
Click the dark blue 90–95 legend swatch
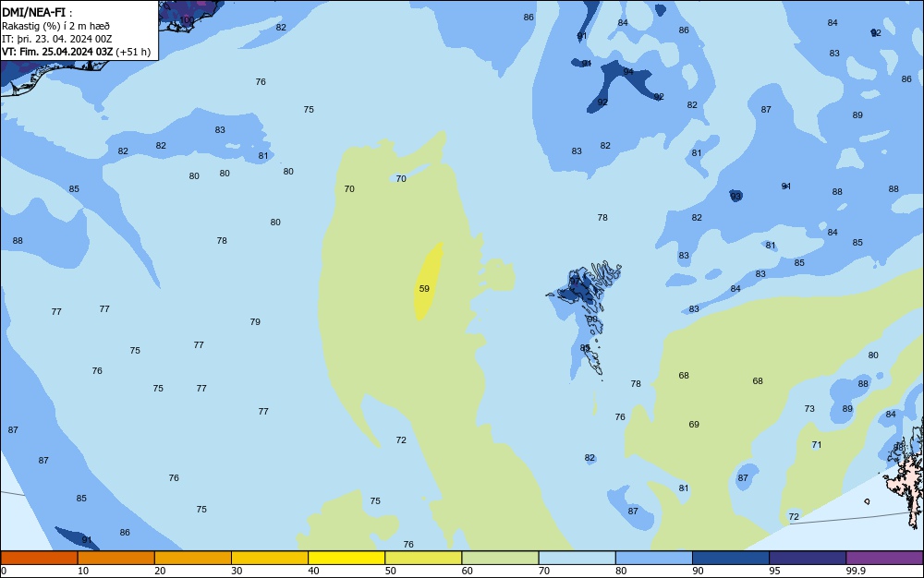pyautogui.click(x=731, y=558)
